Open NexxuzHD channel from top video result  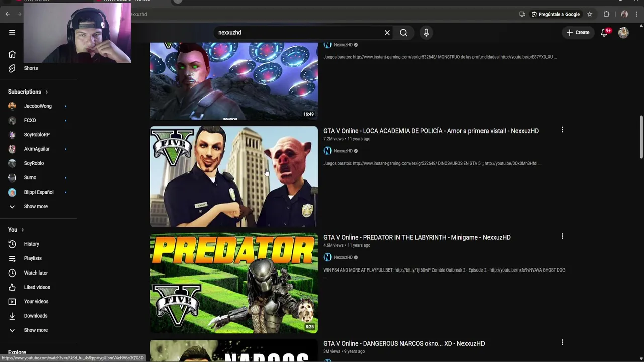click(343, 45)
